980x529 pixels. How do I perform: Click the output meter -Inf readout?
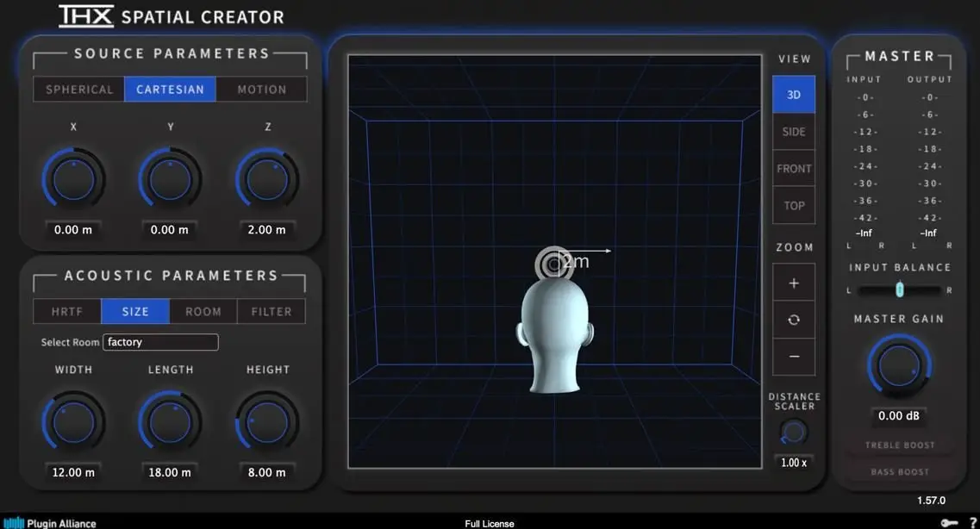coord(928,233)
